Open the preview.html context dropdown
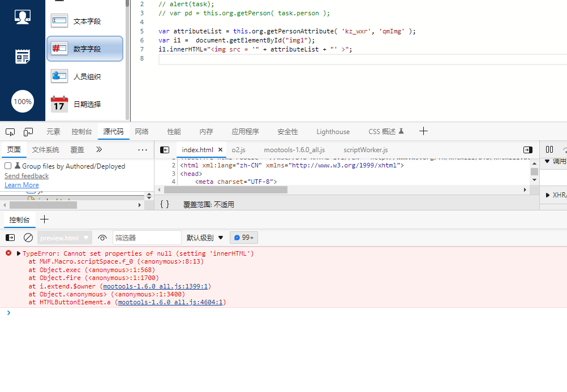The height and width of the screenshot is (392, 567). (x=65, y=238)
